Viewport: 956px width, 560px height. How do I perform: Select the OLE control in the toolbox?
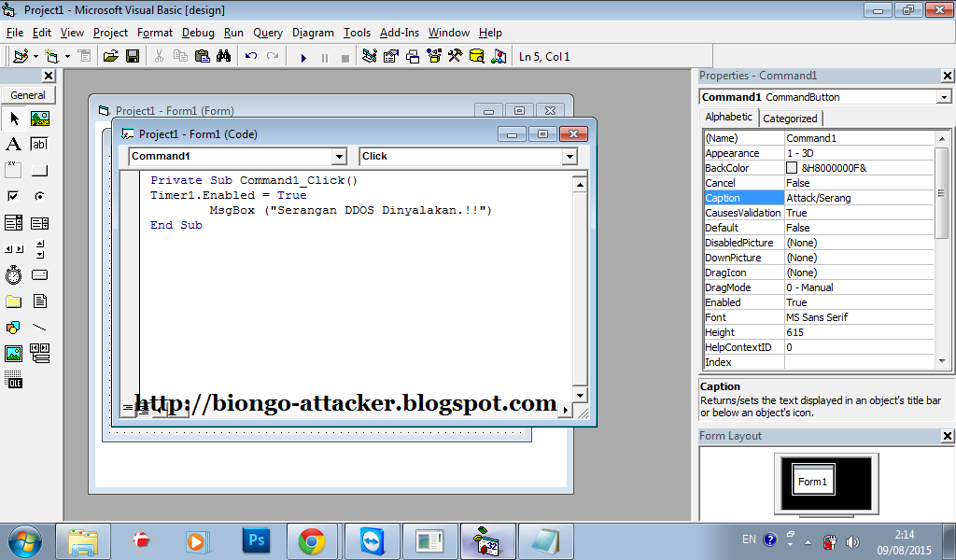[x=13, y=380]
